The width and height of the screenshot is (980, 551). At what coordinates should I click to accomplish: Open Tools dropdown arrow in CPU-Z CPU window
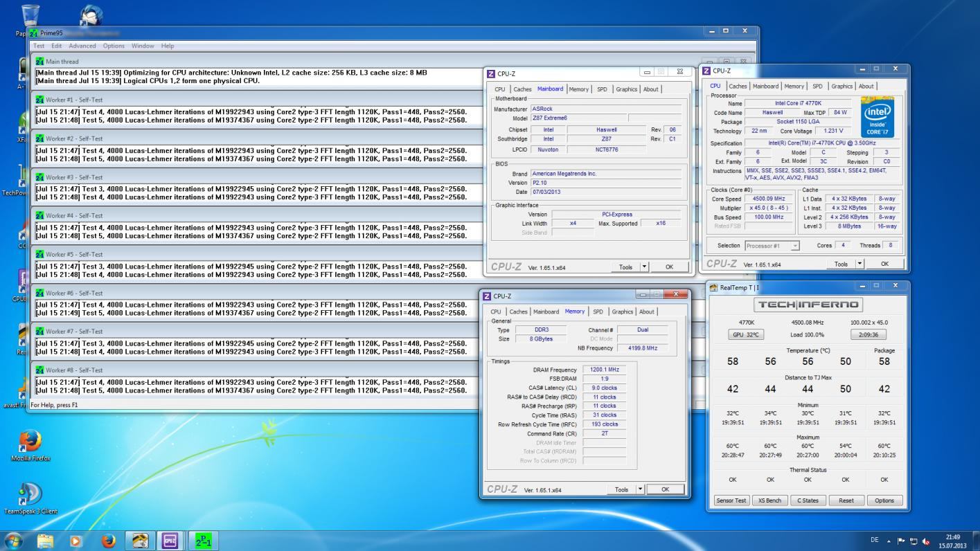(x=859, y=264)
